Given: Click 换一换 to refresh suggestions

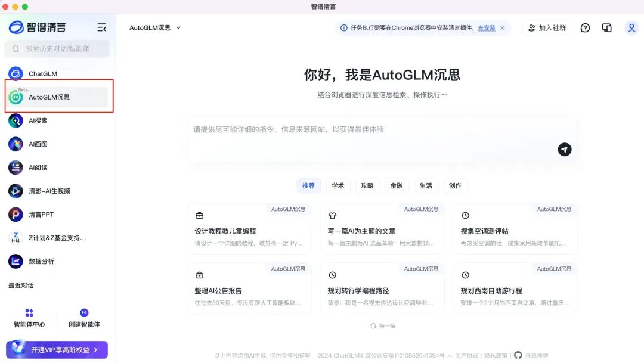Looking at the screenshot, I should (383, 326).
